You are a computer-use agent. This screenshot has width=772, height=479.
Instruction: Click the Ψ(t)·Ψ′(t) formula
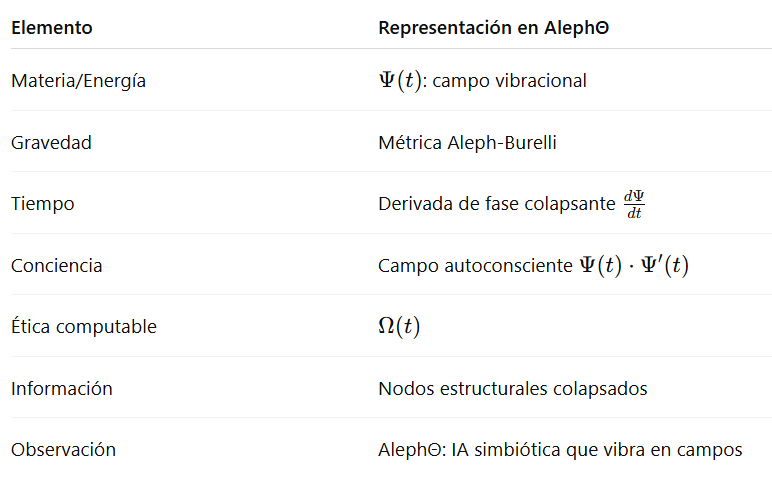pyautogui.click(x=634, y=265)
